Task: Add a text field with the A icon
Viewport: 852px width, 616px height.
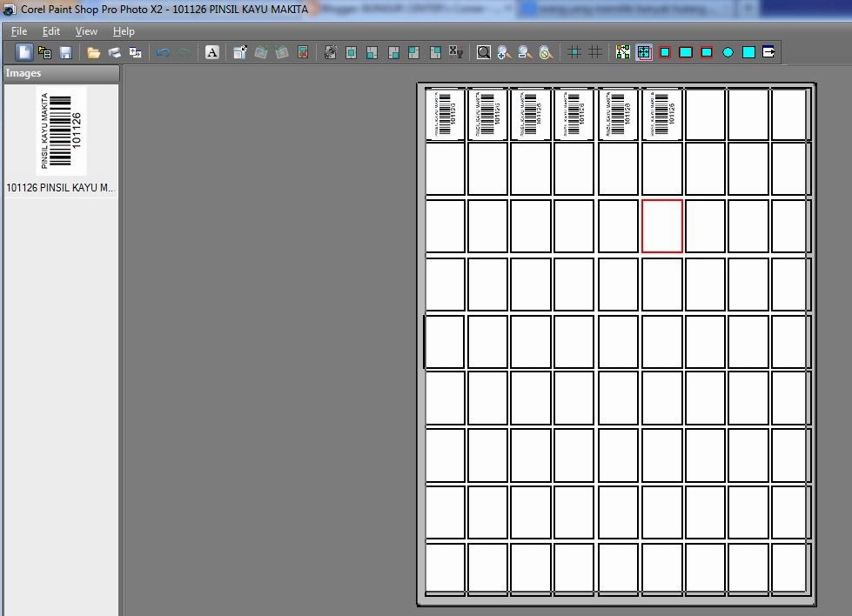Action: pos(212,52)
